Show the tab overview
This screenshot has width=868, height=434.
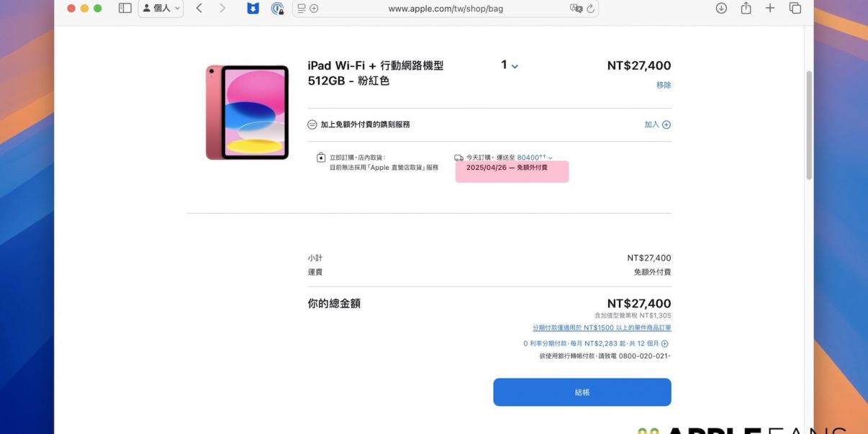(795, 8)
